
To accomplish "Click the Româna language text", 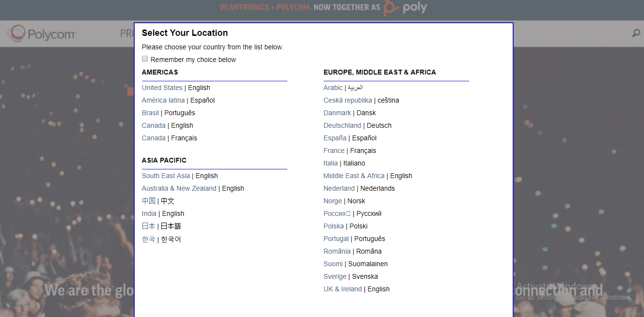I will [x=369, y=251].
